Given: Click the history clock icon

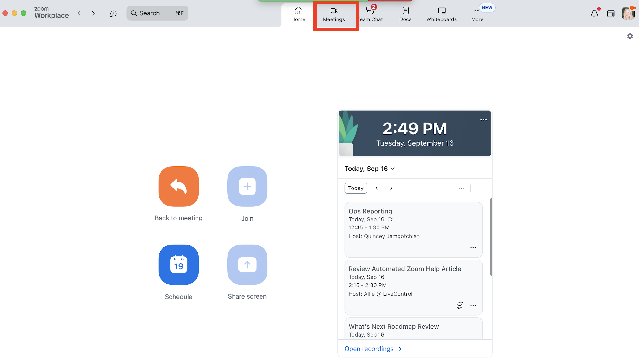Looking at the screenshot, I should point(113,13).
